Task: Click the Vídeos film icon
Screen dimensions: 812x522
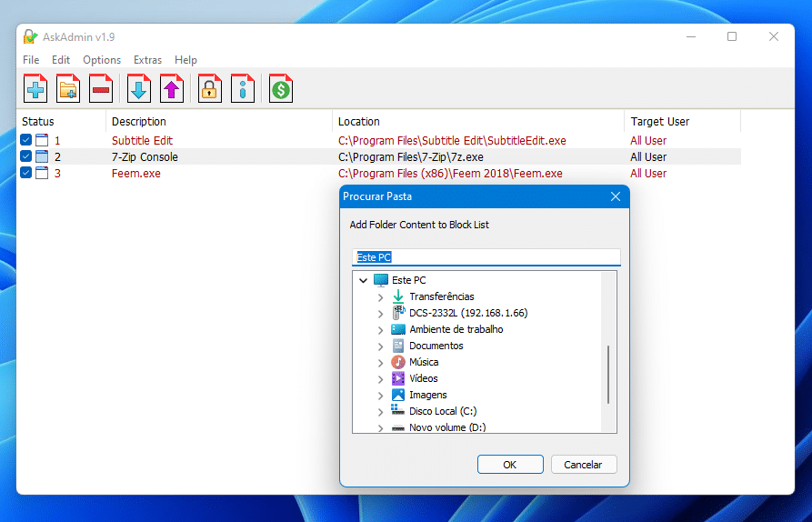Action: 397,378
